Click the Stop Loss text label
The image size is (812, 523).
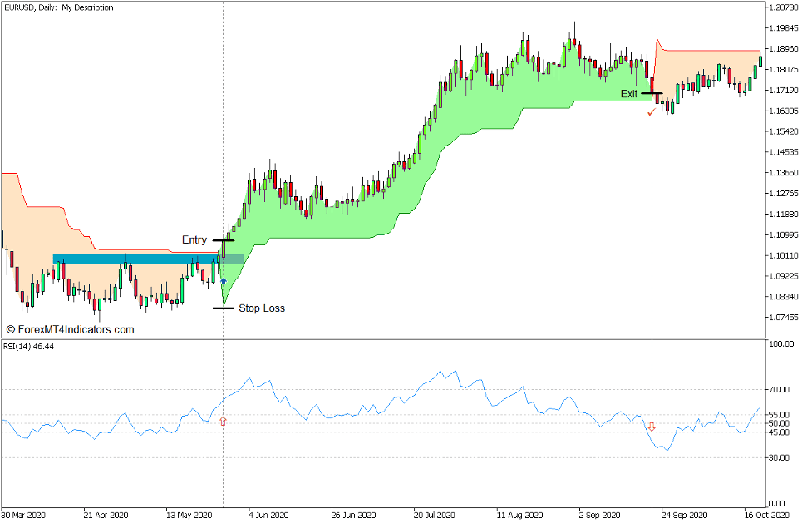(x=262, y=308)
